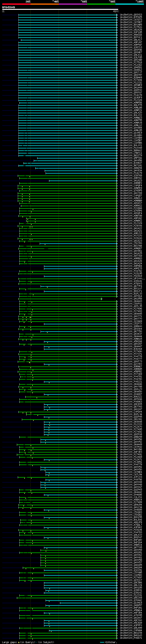Image resolution: width=146 pixels, height=644 pixels.
Task: Click the cyan alignment bar for UniRef100_Q93YG3
Action: point(68,15)
